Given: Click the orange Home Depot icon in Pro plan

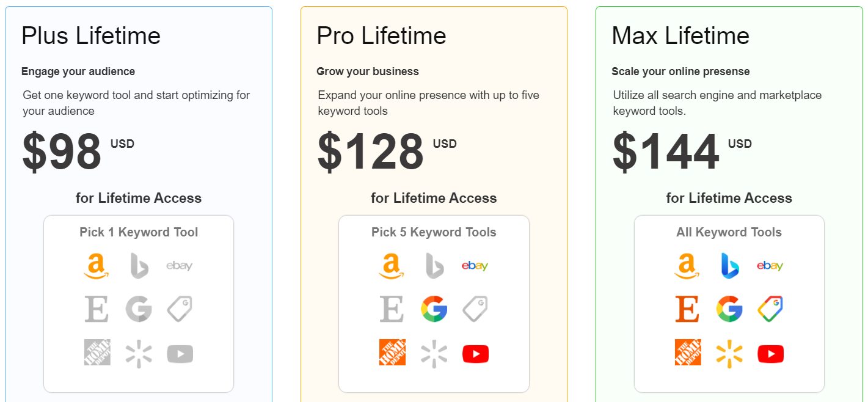Looking at the screenshot, I should click(x=392, y=353).
